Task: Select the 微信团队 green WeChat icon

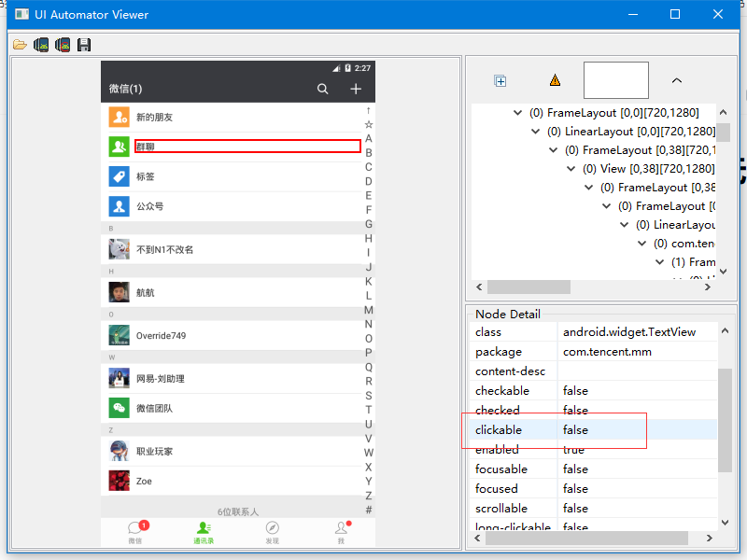Action: pyautogui.click(x=120, y=408)
